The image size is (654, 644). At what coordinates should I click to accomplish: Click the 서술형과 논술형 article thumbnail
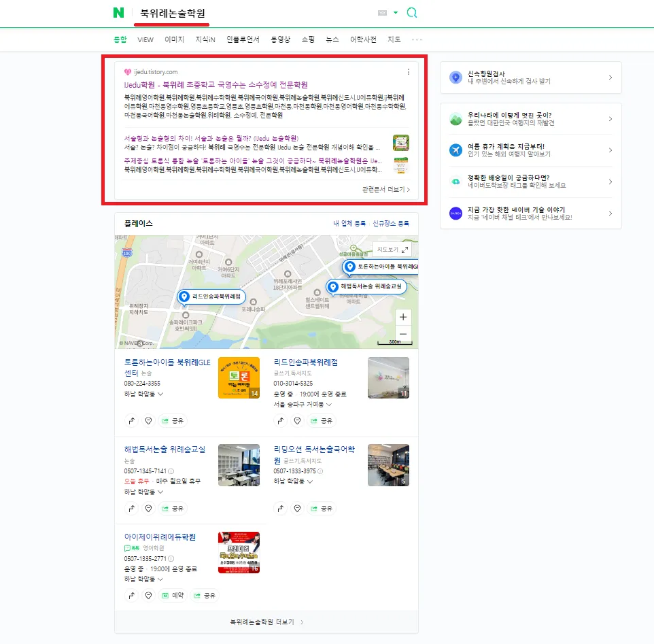pyautogui.click(x=401, y=143)
